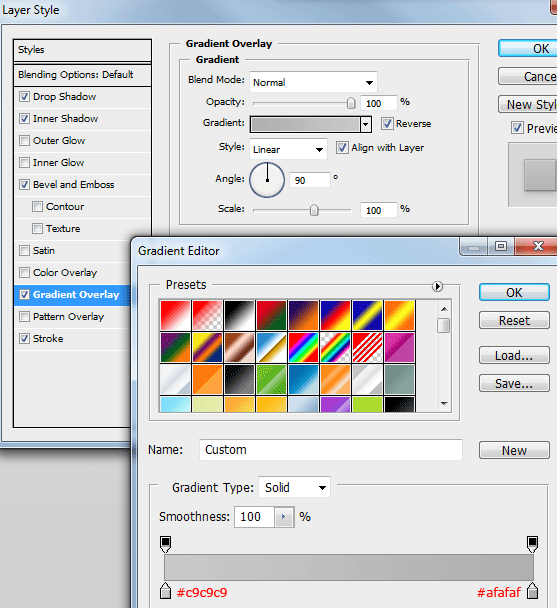Select the solid magenta gradient preset
The width and height of the screenshot is (557, 608).
[400, 347]
